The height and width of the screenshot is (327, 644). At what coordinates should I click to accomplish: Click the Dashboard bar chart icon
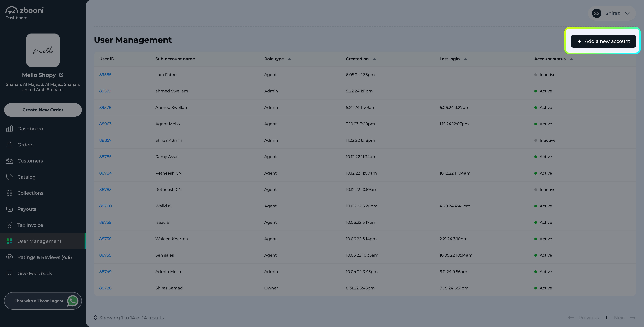(9, 129)
